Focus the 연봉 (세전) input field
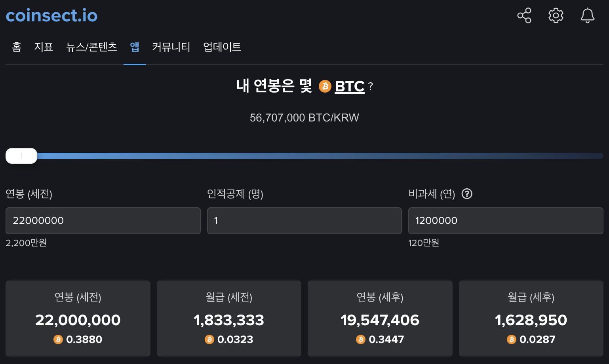The image size is (609, 364). [103, 221]
